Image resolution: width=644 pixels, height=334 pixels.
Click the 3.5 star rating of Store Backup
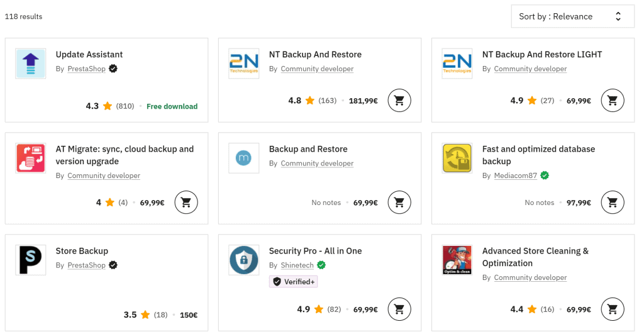tap(136, 315)
